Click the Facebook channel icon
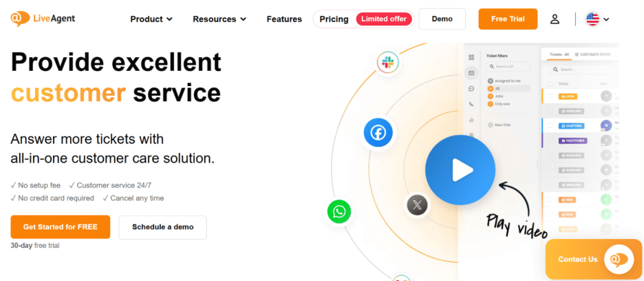 point(378,132)
